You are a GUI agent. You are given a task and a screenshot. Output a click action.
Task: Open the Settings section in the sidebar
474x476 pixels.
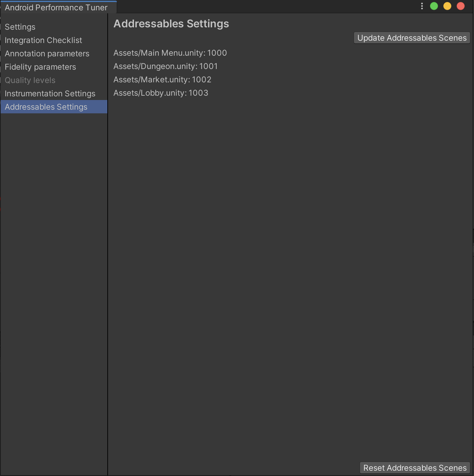(20, 27)
